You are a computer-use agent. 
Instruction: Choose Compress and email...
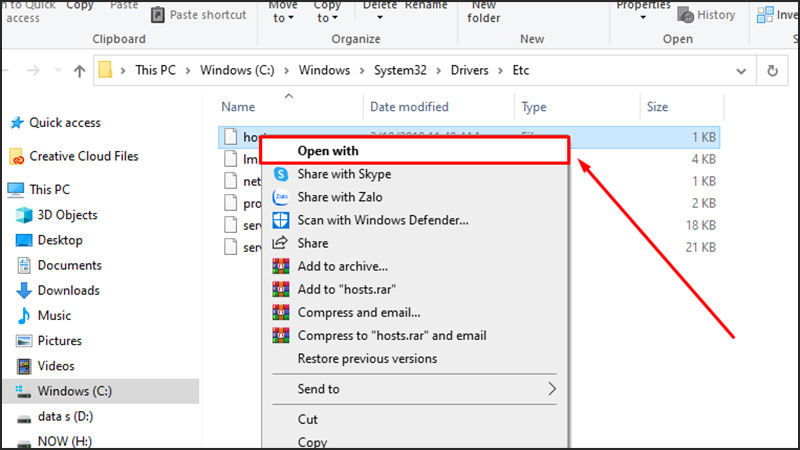pos(359,312)
